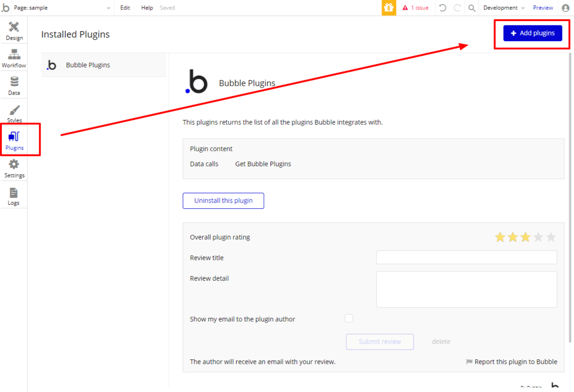Click the search magnifier icon
Viewport: 574px width, 392px height.
click(x=472, y=8)
